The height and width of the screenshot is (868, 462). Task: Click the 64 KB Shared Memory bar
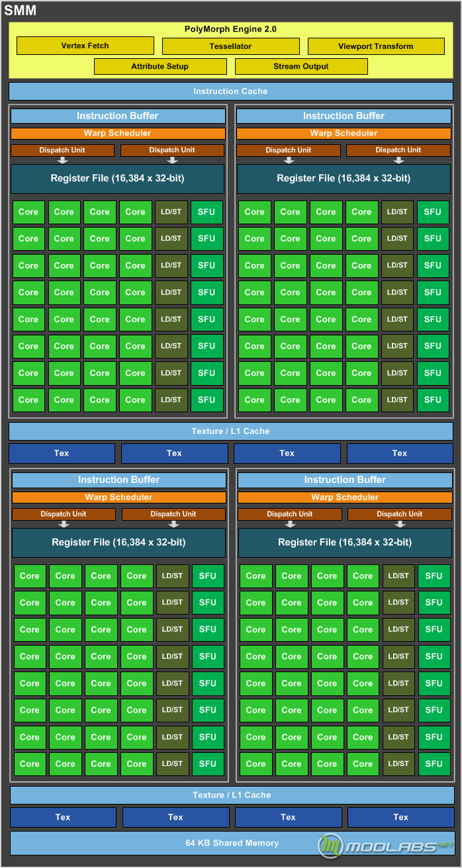(x=232, y=843)
